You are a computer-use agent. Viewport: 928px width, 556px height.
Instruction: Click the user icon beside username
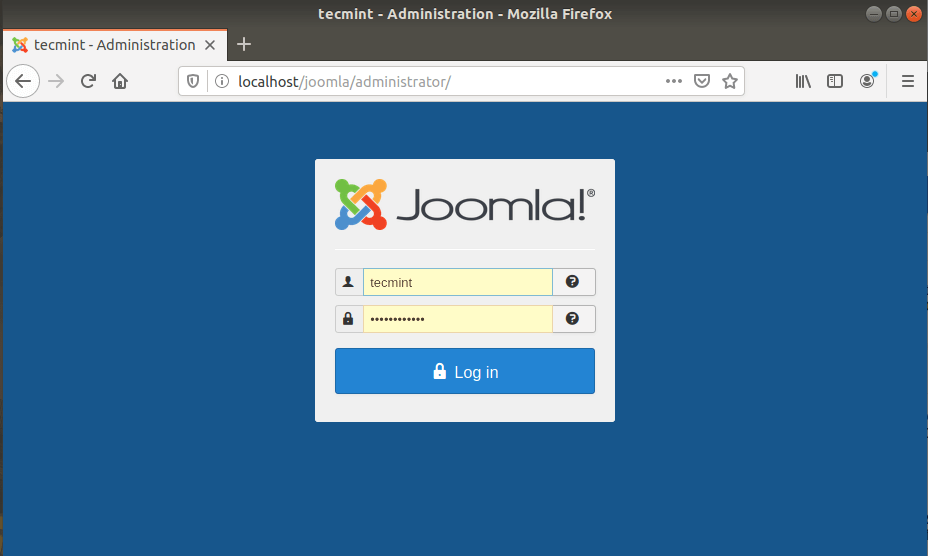click(x=349, y=282)
